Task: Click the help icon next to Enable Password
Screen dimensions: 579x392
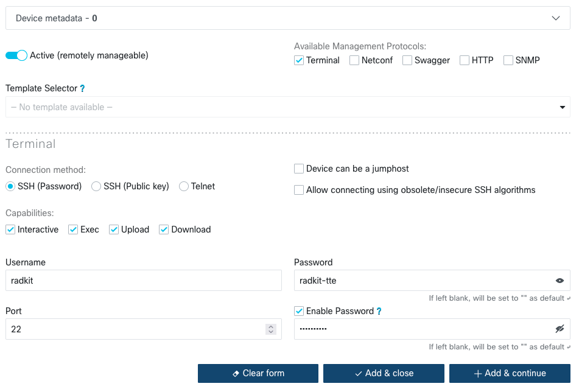Action: [x=379, y=312]
